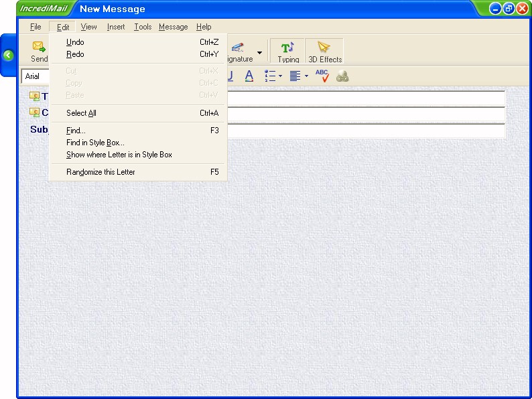Click the To address book icon
532x399 pixels.
pyautogui.click(x=35, y=96)
